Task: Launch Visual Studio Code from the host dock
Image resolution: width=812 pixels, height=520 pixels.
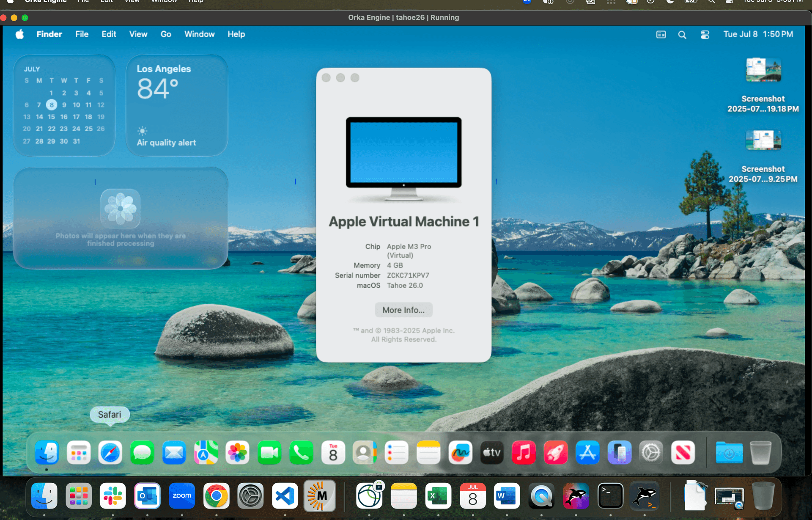Action: [x=285, y=495]
